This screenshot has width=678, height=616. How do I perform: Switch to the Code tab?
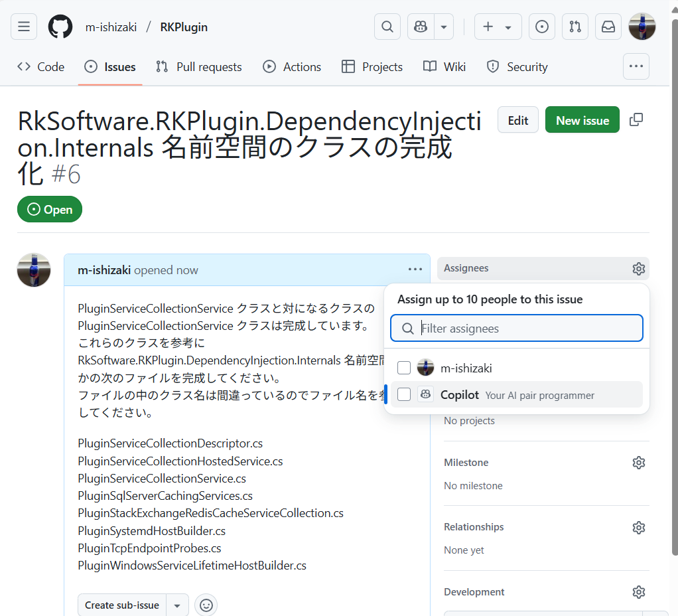(x=41, y=67)
